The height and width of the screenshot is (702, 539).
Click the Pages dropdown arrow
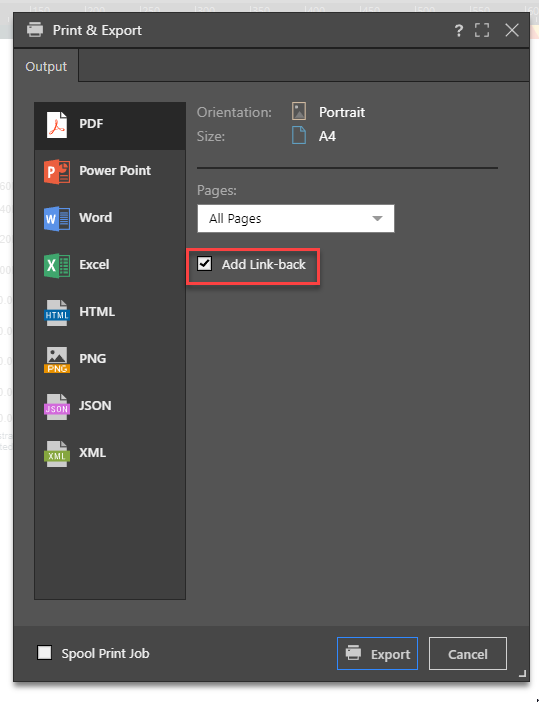tap(377, 218)
